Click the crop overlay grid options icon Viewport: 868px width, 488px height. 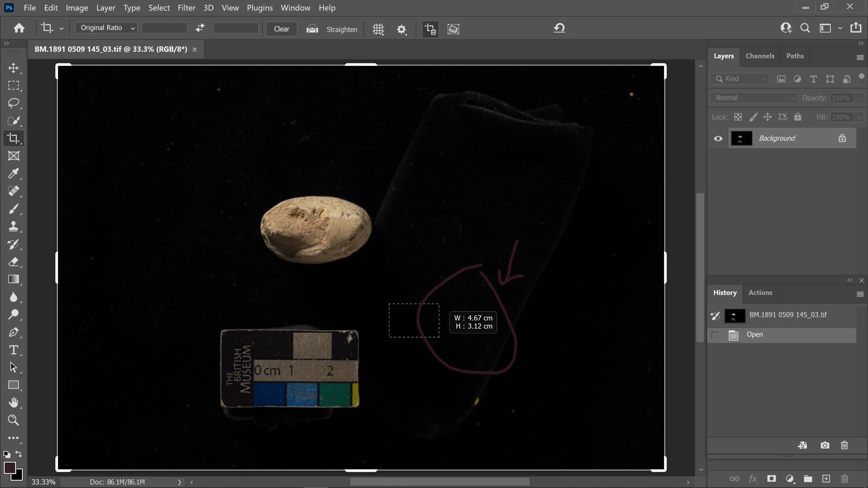(378, 29)
